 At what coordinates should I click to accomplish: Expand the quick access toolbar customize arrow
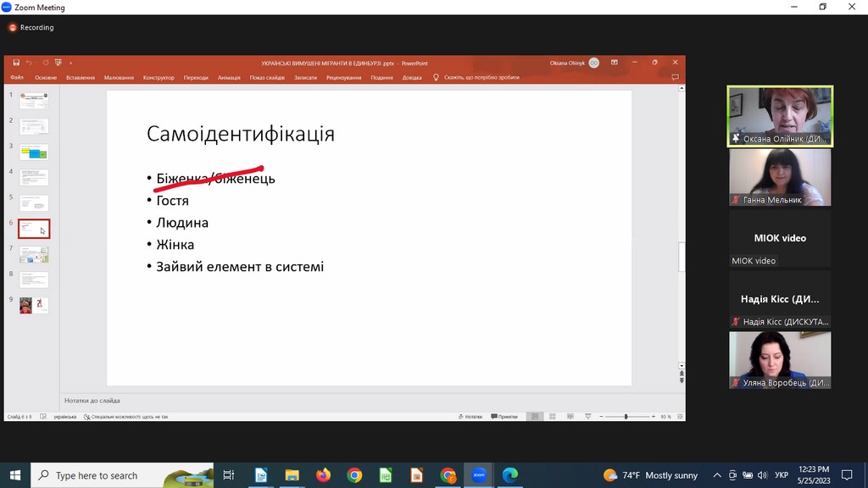(x=71, y=63)
